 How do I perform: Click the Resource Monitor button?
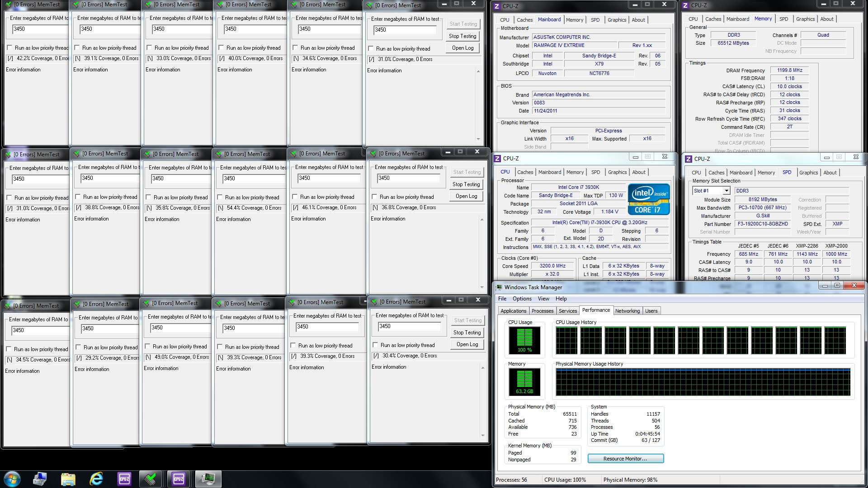click(x=625, y=458)
